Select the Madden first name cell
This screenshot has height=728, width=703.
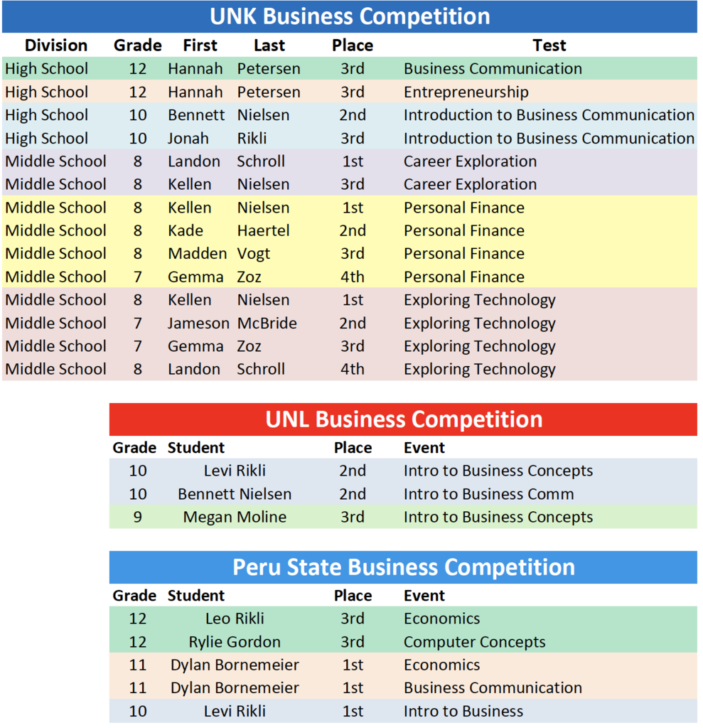[197, 254]
